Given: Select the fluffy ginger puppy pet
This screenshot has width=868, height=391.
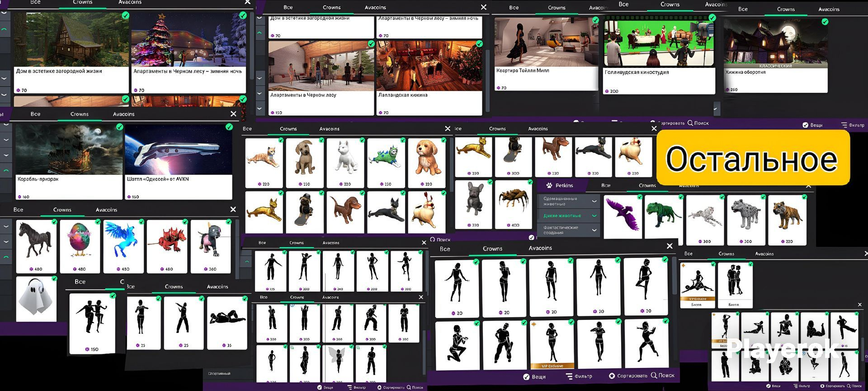Looking at the screenshot, I should click(x=427, y=163).
